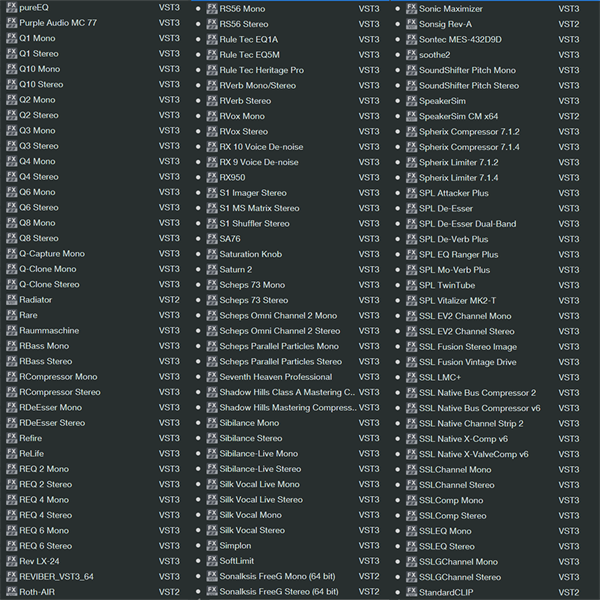The height and width of the screenshot is (600, 600).
Task: Click the FX icon for RVerb Mono/Stereo
Action: pos(212,85)
